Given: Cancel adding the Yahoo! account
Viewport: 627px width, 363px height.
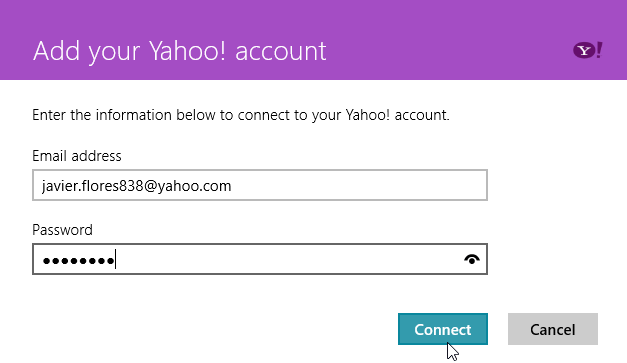Looking at the screenshot, I should click(x=553, y=329).
